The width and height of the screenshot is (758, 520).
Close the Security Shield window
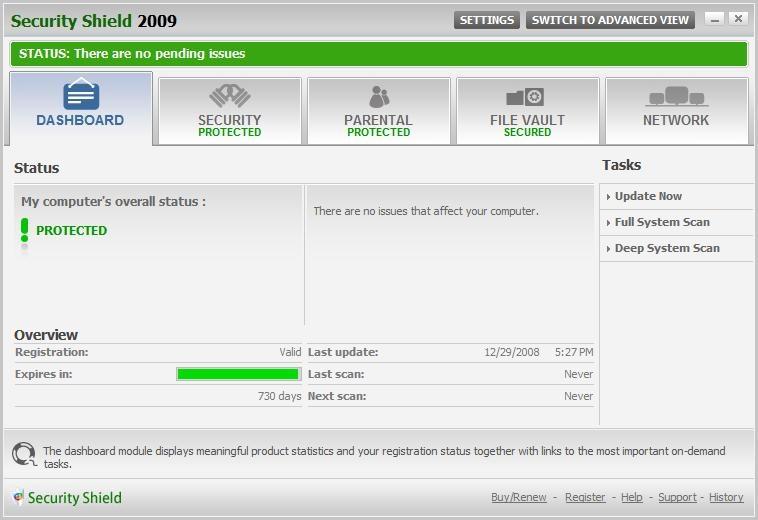tap(738, 19)
